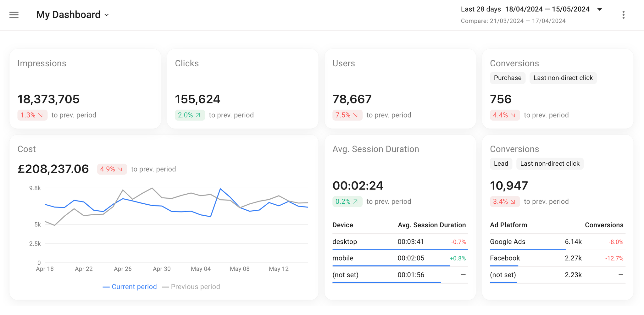This screenshot has width=644, height=315.
Task: Select the mobile device row
Action: (400, 258)
